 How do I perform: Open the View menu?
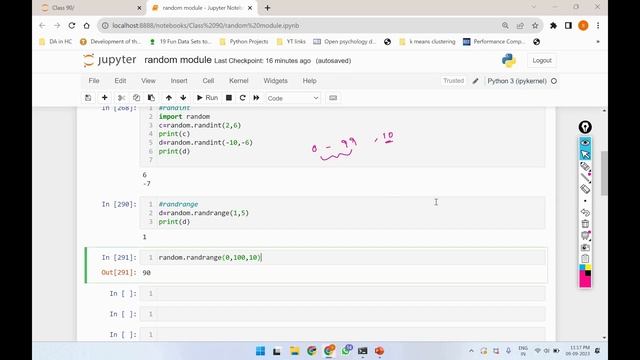point(148,81)
